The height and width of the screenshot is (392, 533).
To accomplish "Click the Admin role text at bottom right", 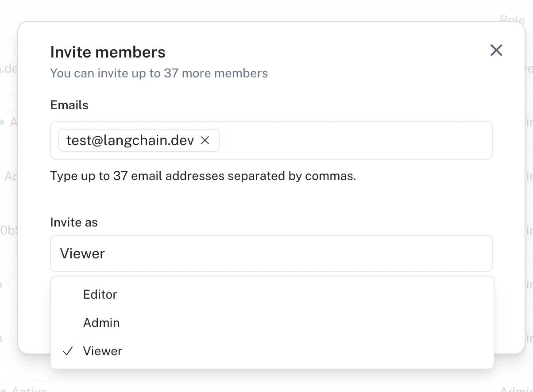I will [516, 389].
